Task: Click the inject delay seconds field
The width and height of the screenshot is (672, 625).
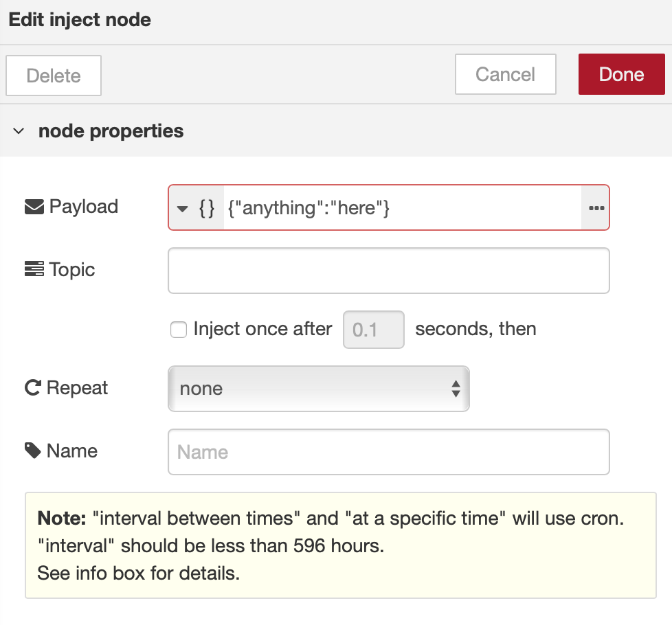Action: point(373,330)
